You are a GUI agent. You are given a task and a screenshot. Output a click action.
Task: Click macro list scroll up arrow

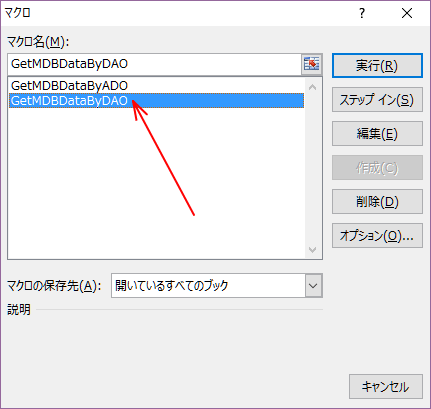click(312, 87)
